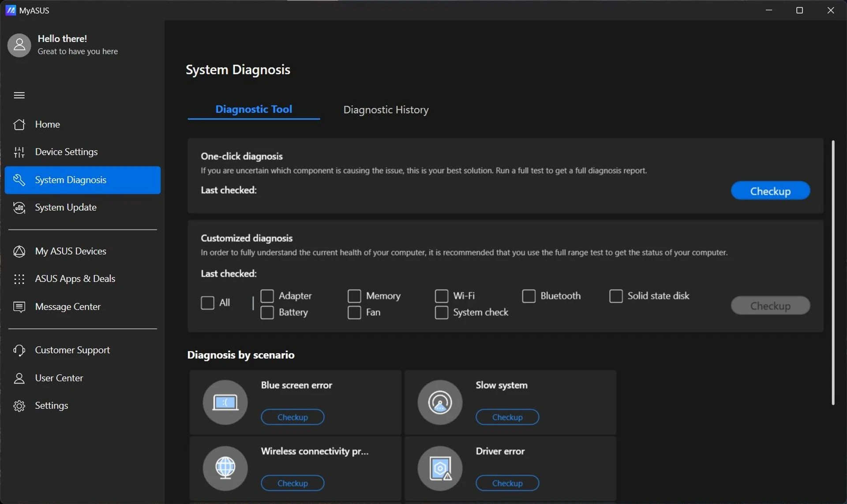Viewport: 847px width, 504px height.
Task: Open Message Center page
Action: coord(82,306)
